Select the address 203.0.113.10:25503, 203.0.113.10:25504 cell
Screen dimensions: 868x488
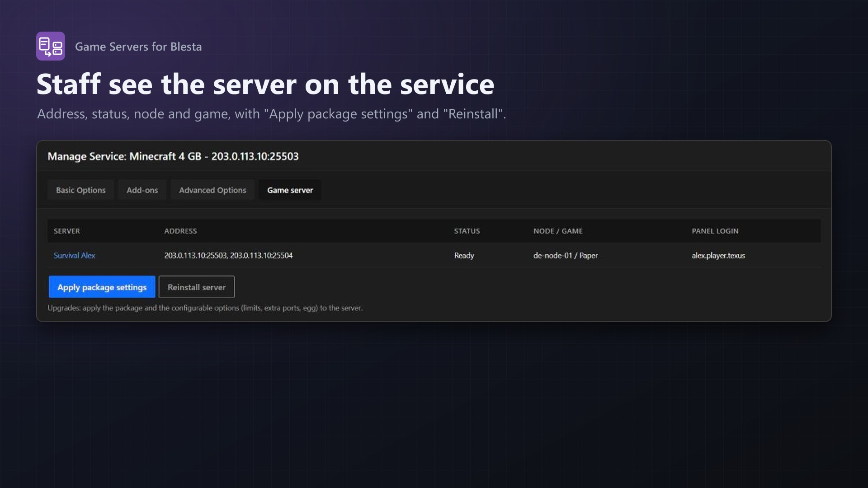pyautogui.click(x=228, y=255)
